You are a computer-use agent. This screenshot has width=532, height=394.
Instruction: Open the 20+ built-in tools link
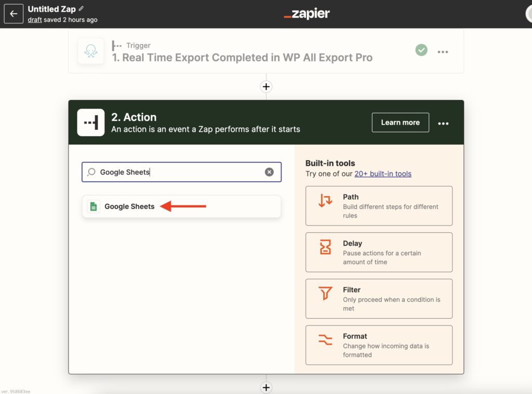(x=383, y=173)
